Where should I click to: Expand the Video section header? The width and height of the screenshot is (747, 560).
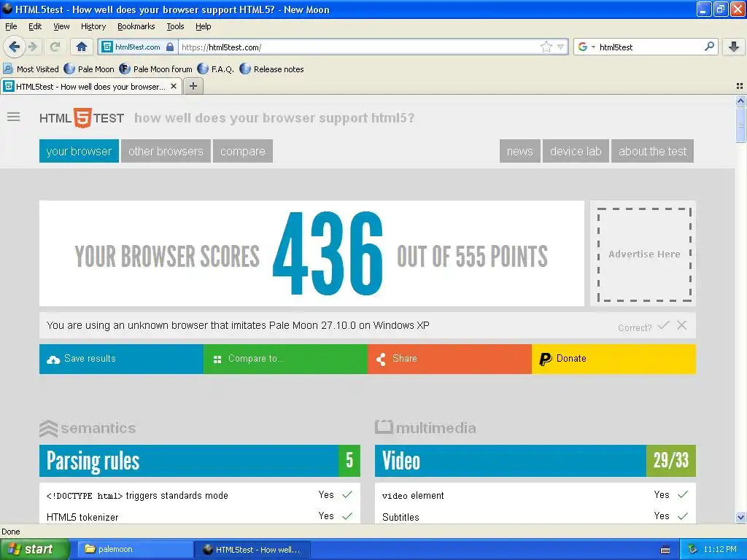click(x=535, y=461)
